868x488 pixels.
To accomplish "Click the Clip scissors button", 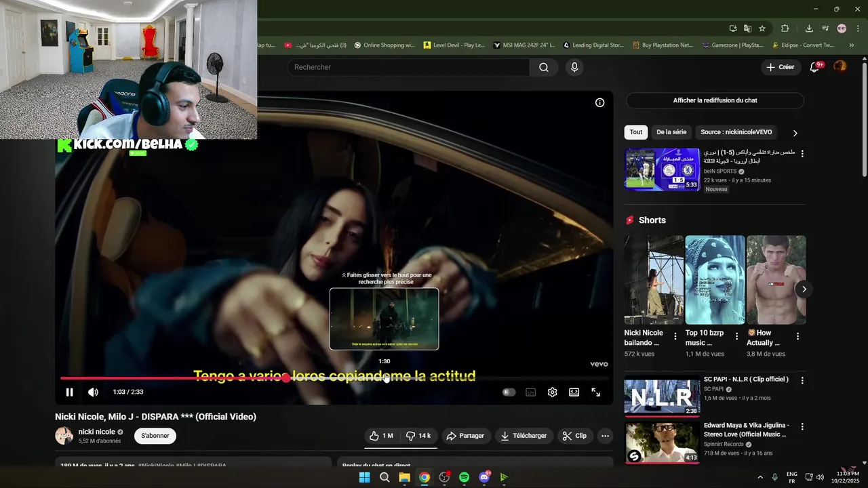I will (x=575, y=436).
